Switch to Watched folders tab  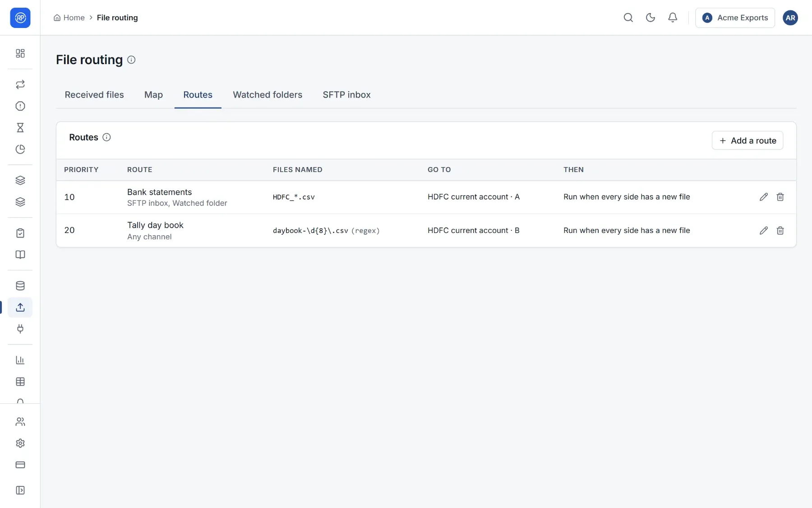pos(268,95)
